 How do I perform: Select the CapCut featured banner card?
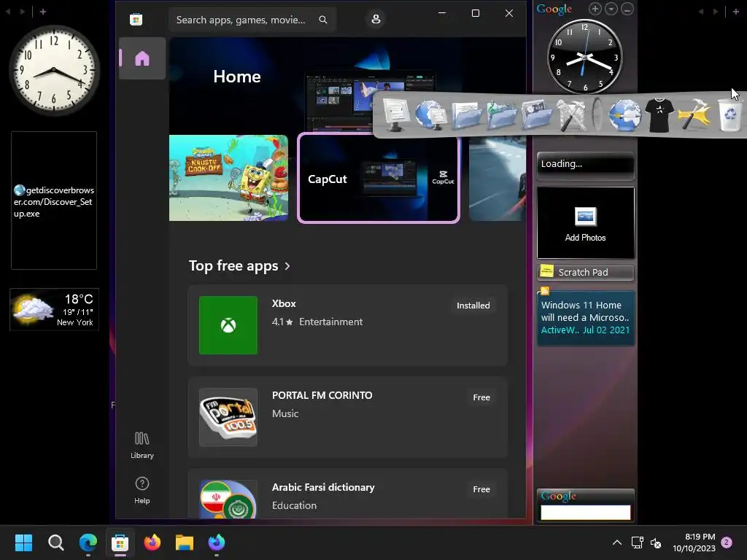pos(379,178)
